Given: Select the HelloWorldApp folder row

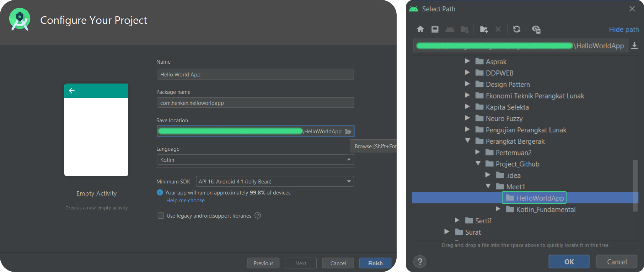Looking at the screenshot, I should (525, 198).
